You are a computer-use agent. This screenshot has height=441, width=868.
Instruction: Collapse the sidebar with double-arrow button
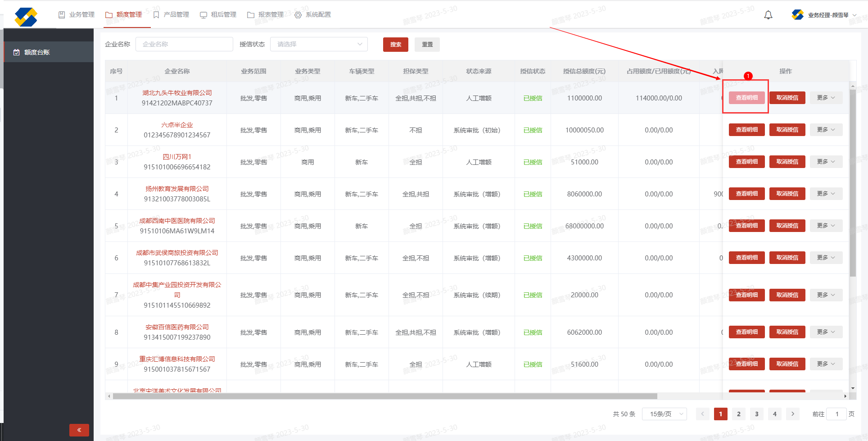tap(79, 430)
